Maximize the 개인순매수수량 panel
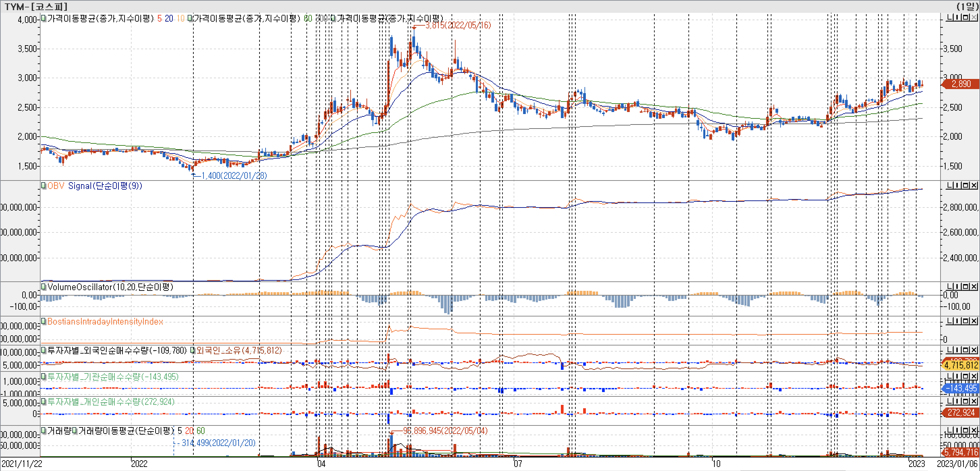Screen dimensions: 980x471 (965, 401)
